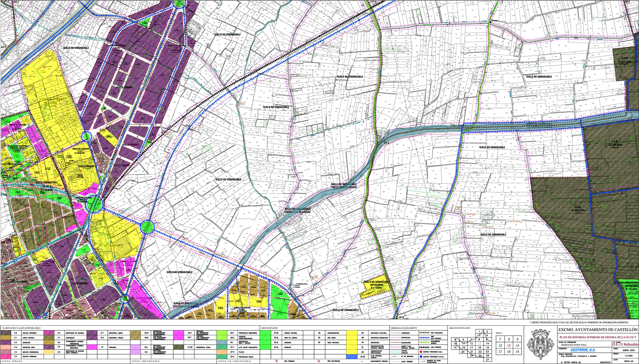Select sheet 13 in the Hojas grid
Viewport: 639px width, 364px height.
[x=509, y=346]
